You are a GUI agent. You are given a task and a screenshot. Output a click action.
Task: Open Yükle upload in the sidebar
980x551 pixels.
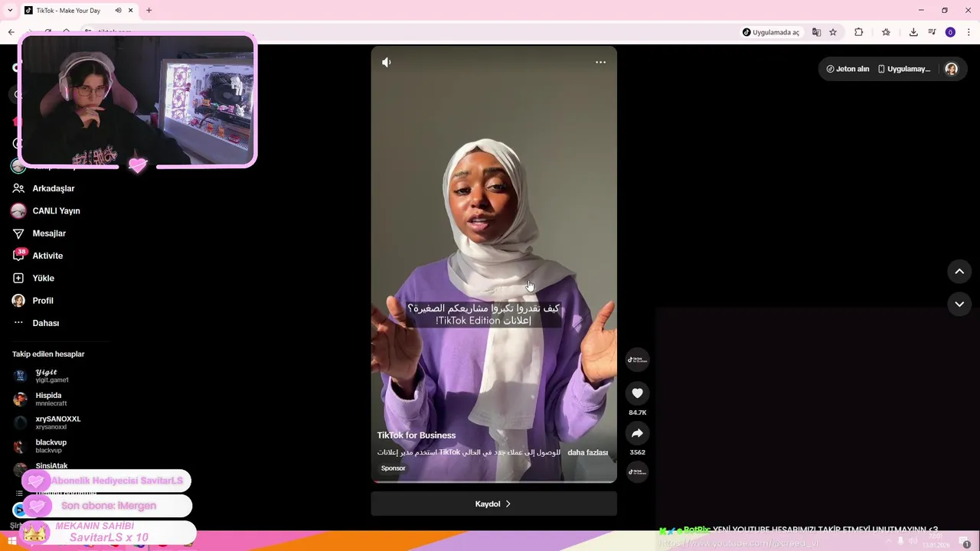pyautogui.click(x=43, y=278)
